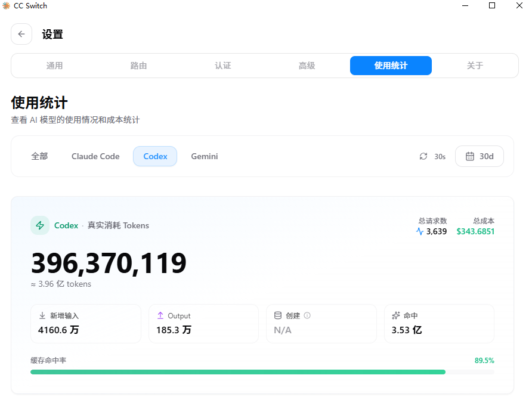Click the calendar icon in 30d button

click(469, 156)
